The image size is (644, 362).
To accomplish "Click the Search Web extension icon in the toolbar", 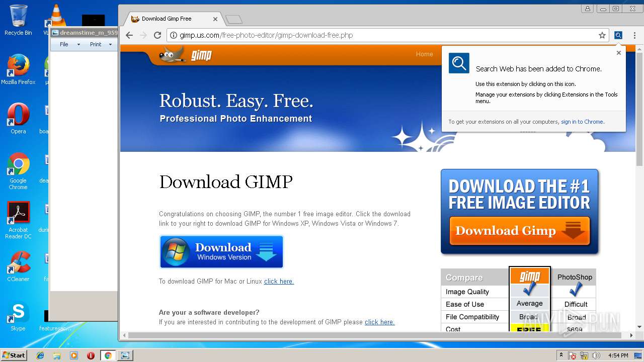I will point(618,35).
